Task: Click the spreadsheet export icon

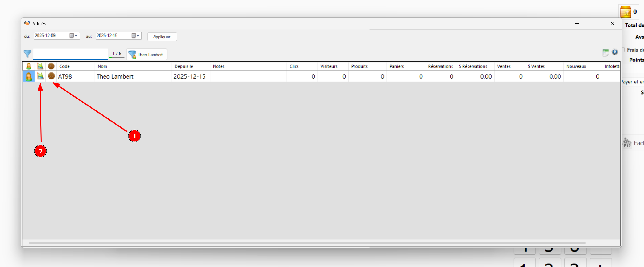Action: coord(605,53)
